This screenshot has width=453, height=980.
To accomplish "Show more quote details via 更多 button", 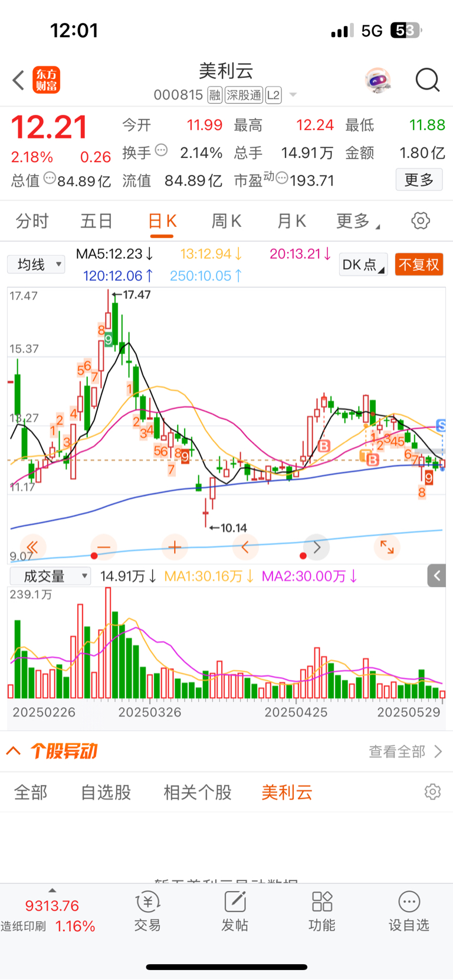I will tap(419, 180).
